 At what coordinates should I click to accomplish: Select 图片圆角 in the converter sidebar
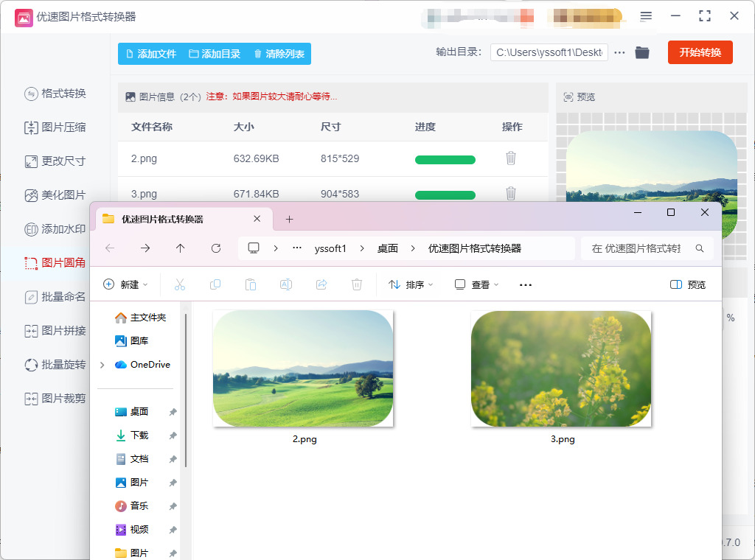[55, 262]
